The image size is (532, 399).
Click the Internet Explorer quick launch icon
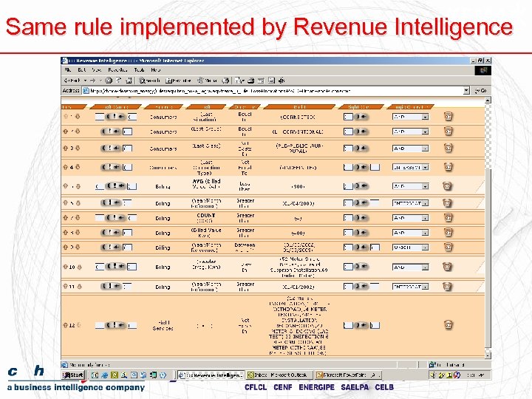pos(104,375)
